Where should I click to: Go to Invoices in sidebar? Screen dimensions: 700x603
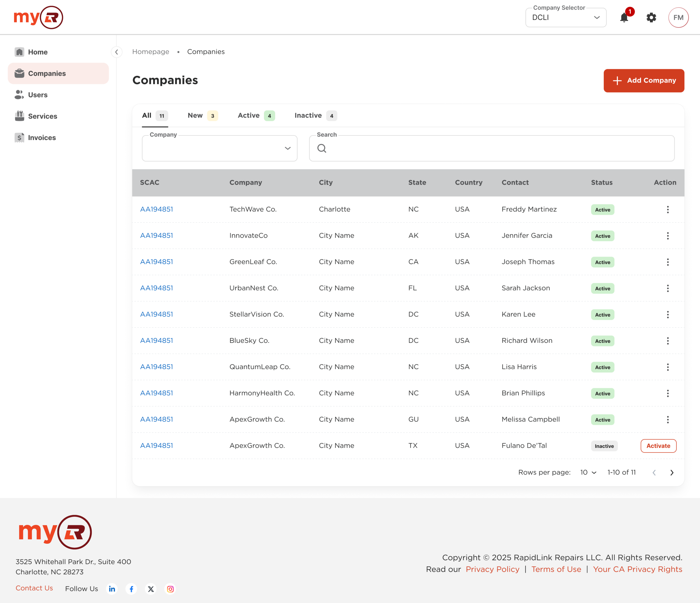click(x=42, y=138)
